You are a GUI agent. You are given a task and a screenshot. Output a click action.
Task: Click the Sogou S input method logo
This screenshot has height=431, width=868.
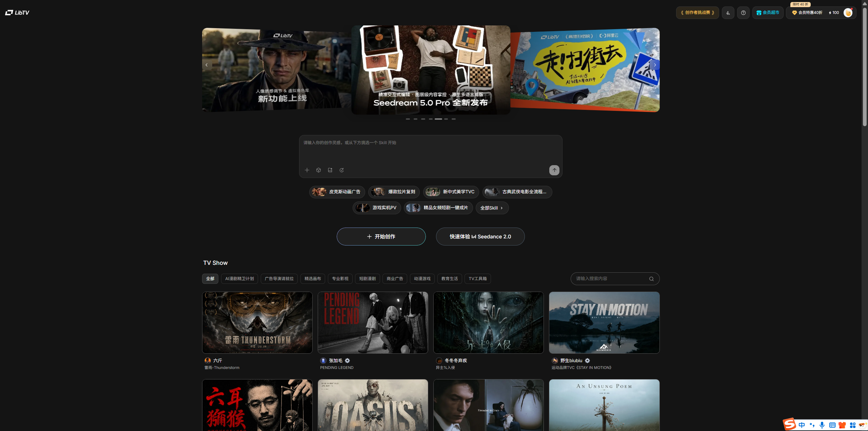point(789,424)
